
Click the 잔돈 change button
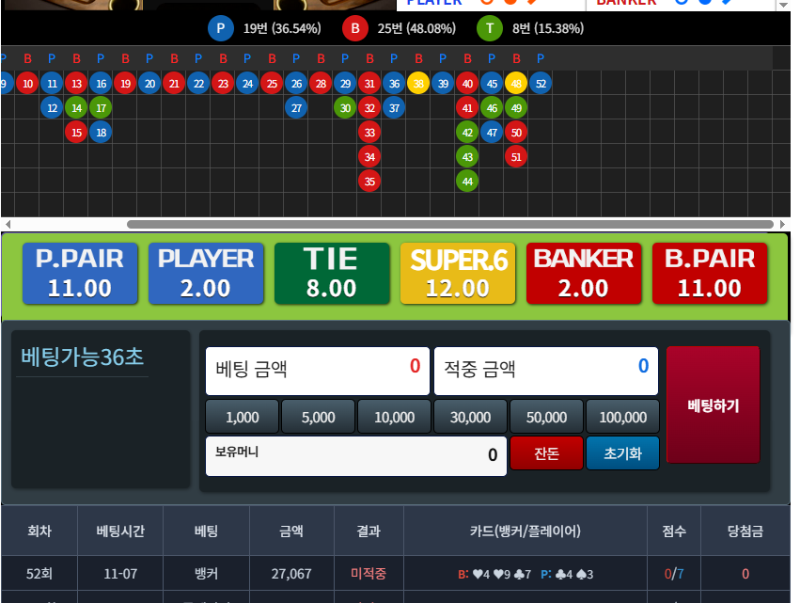[x=546, y=453]
